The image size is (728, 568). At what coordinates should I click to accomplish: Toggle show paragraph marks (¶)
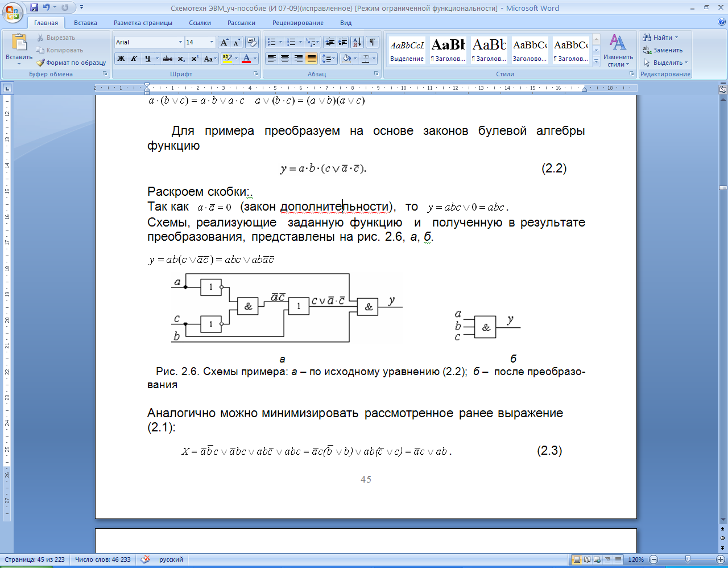373,42
